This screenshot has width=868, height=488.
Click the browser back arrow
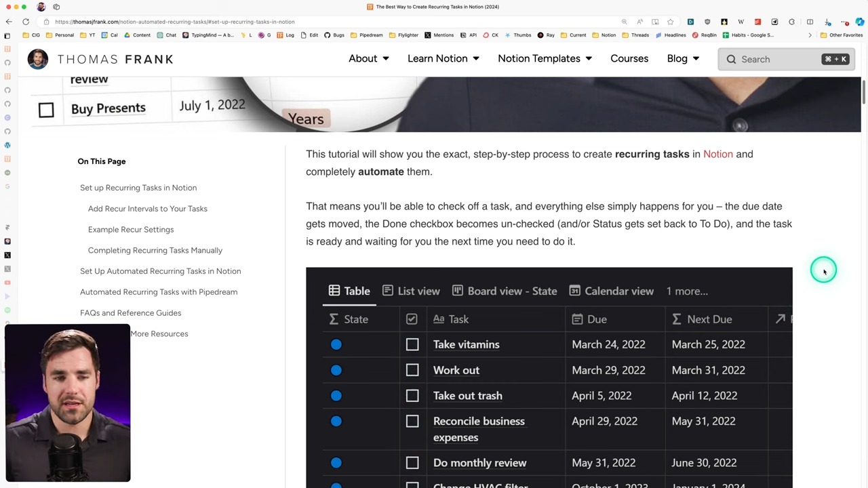click(x=9, y=22)
